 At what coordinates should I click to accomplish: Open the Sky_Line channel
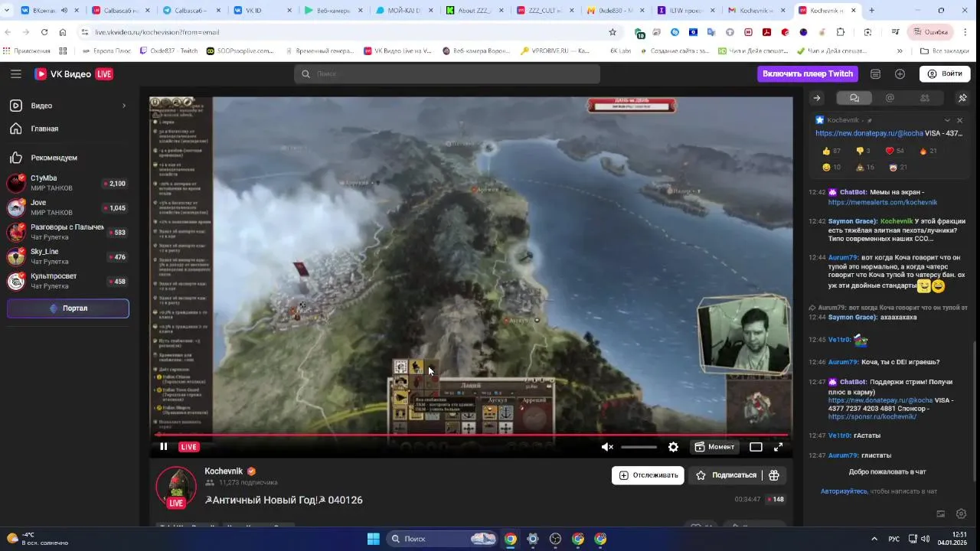click(67, 256)
